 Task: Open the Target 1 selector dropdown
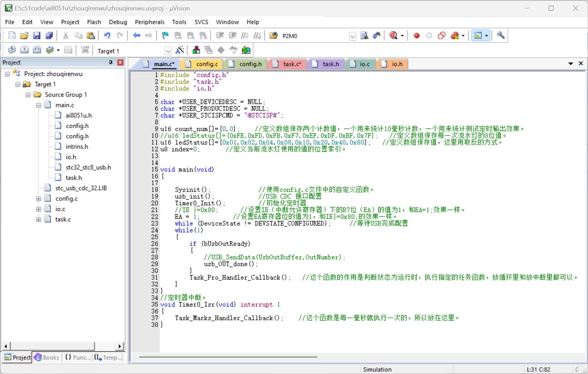point(168,51)
